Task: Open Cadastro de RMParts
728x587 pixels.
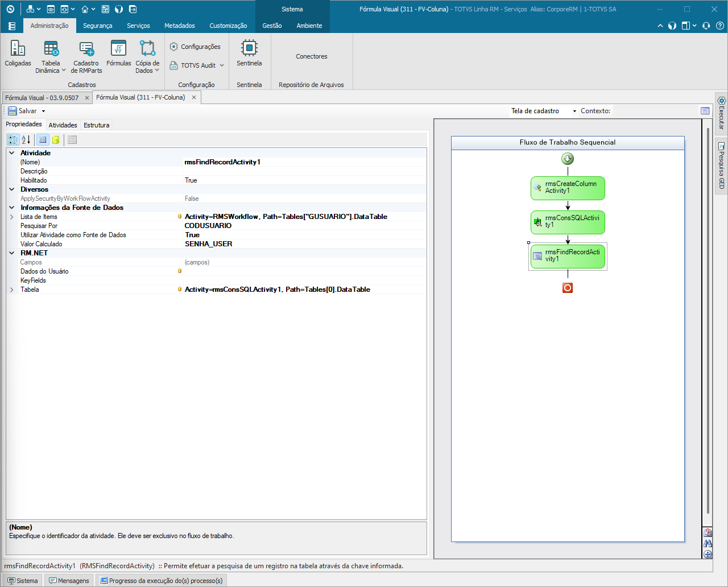Action: point(86,57)
